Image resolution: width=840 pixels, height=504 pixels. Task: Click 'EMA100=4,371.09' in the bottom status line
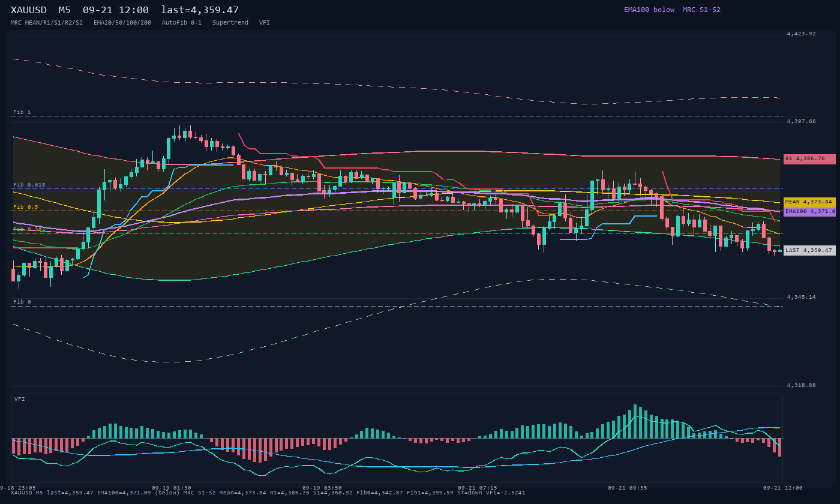124,493
